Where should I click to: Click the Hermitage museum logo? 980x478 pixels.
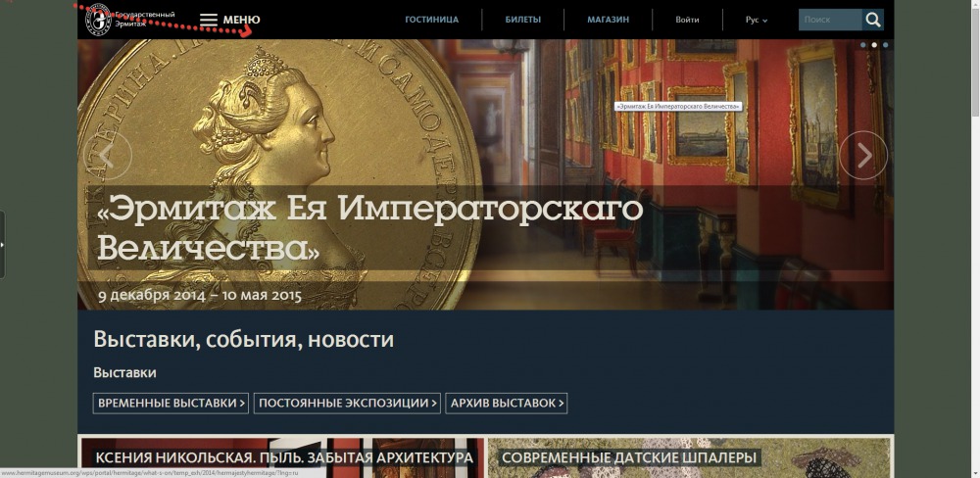pyautogui.click(x=98, y=19)
